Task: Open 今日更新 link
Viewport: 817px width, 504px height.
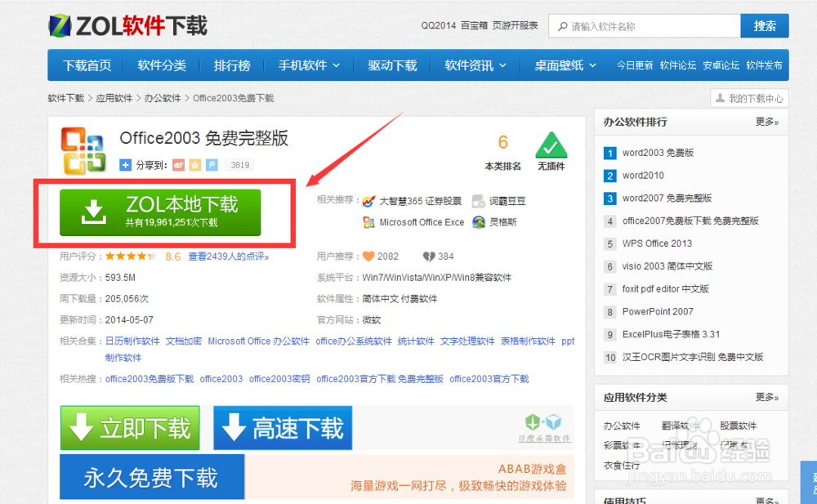Action: (635, 65)
